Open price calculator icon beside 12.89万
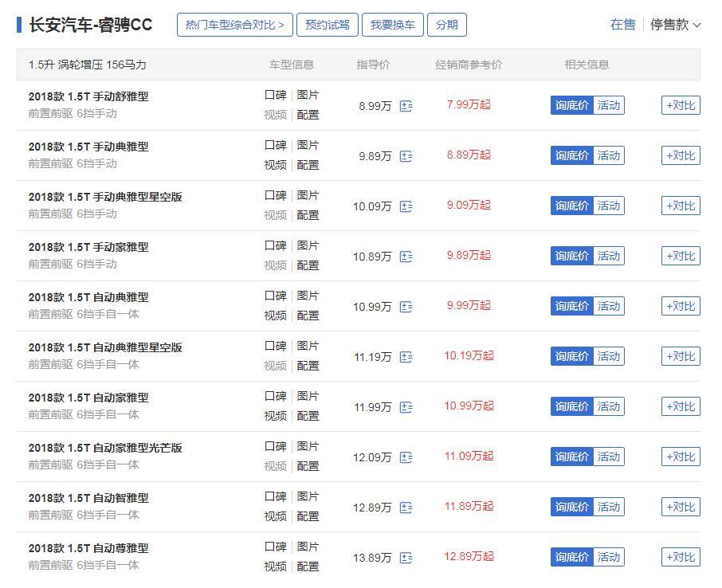The height and width of the screenshot is (588, 722). pyautogui.click(x=406, y=508)
